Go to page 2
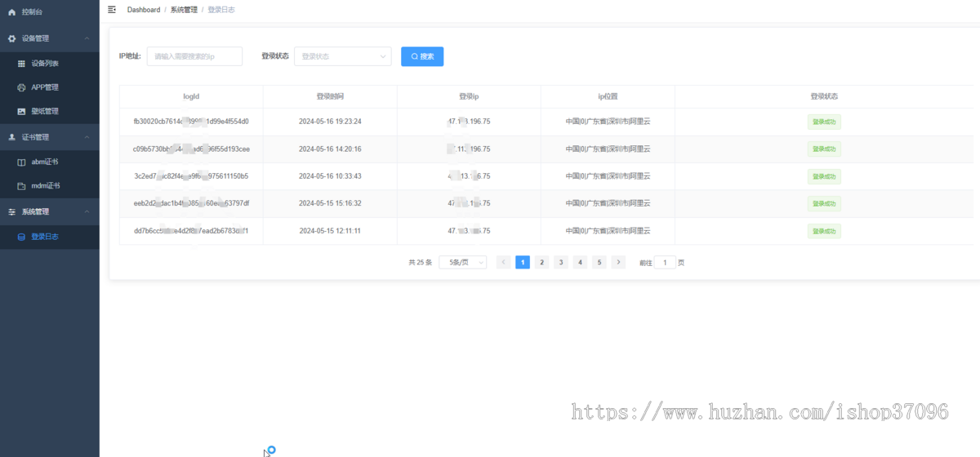Image resolution: width=980 pixels, height=457 pixels. [541, 262]
